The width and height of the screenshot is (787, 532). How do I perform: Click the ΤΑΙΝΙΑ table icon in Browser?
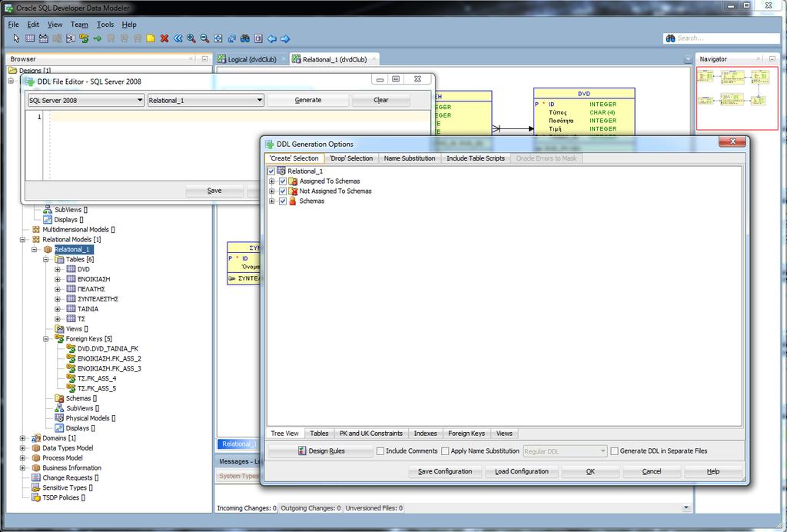(71, 309)
